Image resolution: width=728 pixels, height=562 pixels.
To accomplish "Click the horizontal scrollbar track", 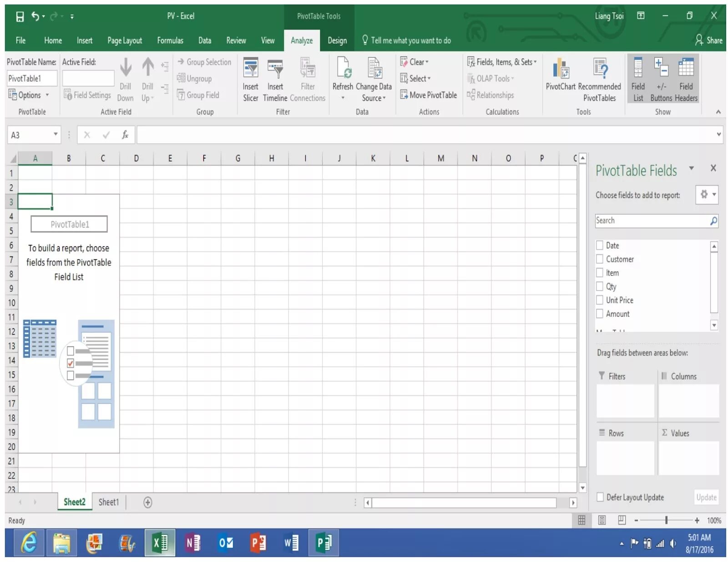I will (464, 502).
